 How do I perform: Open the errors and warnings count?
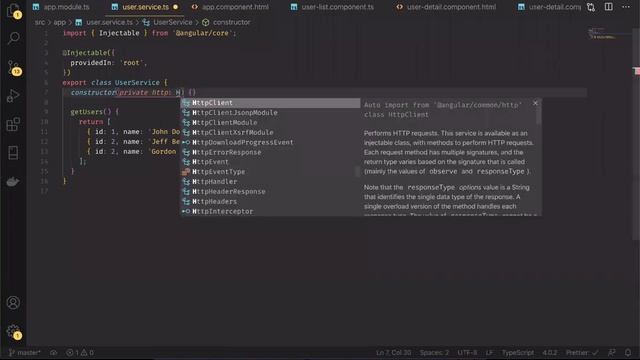80,353
